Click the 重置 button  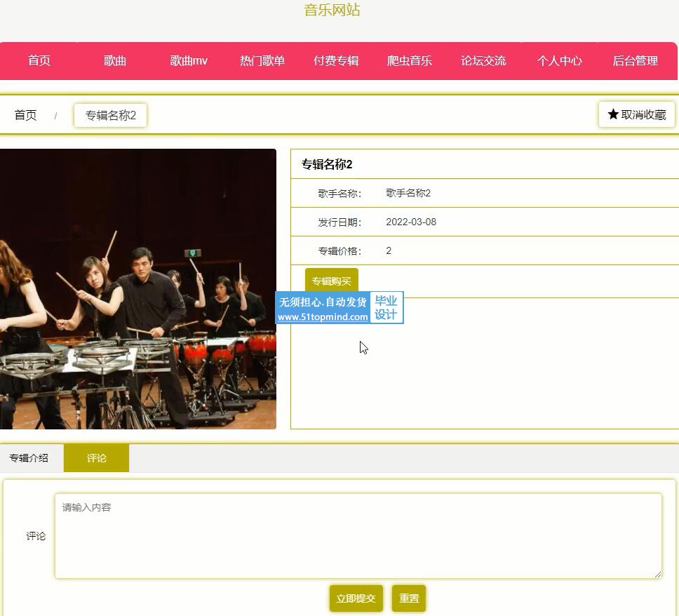[x=409, y=598]
